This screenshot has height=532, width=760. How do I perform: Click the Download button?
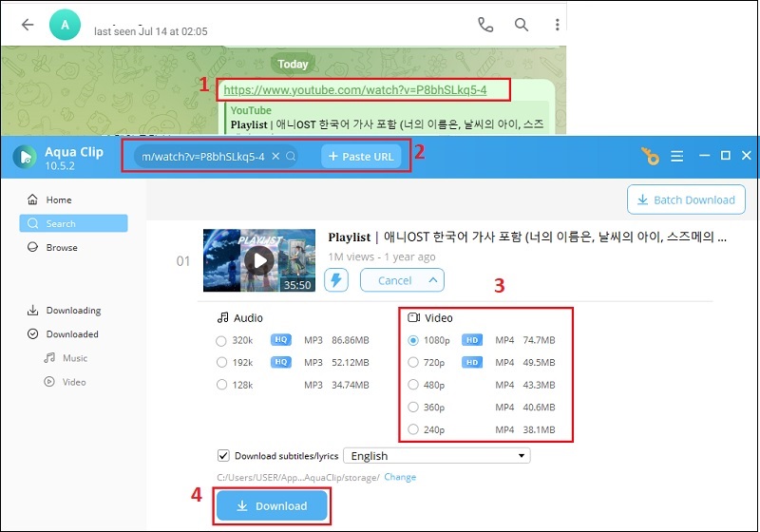point(272,505)
